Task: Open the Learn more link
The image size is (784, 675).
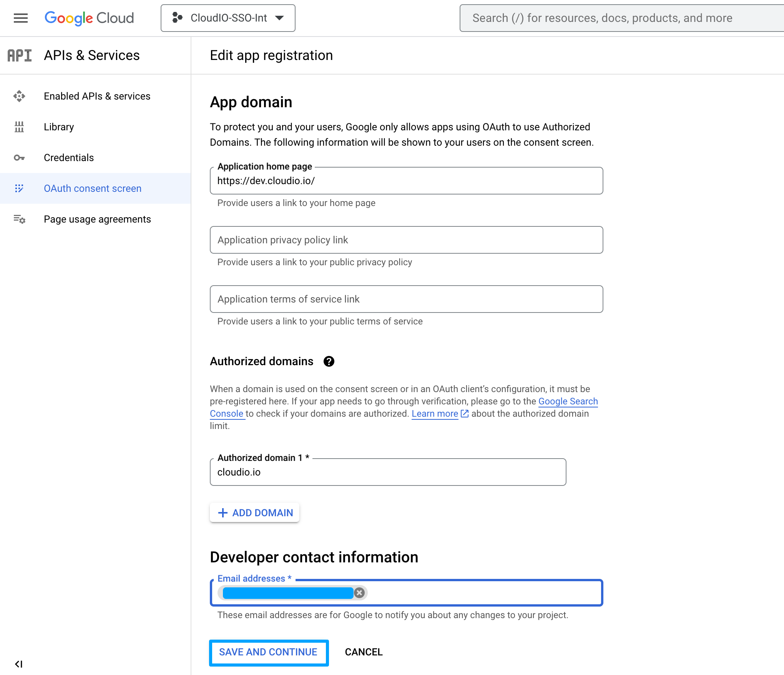Action: click(435, 414)
